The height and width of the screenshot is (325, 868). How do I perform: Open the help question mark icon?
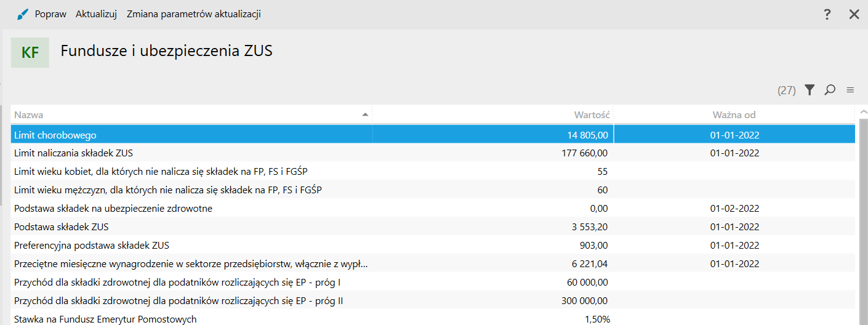point(827,14)
